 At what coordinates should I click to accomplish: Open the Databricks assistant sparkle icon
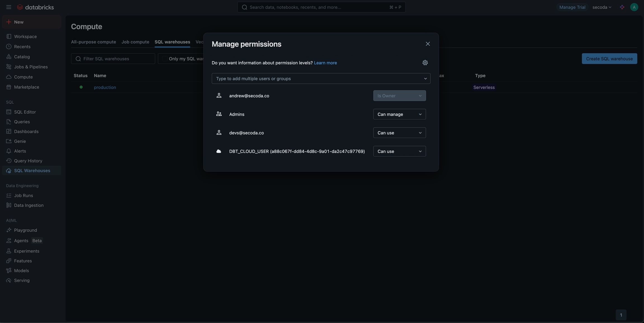click(x=622, y=7)
